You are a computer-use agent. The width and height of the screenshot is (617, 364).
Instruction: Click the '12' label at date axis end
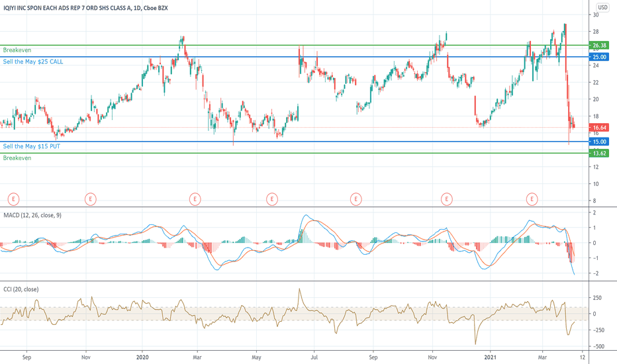tap(583, 357)
